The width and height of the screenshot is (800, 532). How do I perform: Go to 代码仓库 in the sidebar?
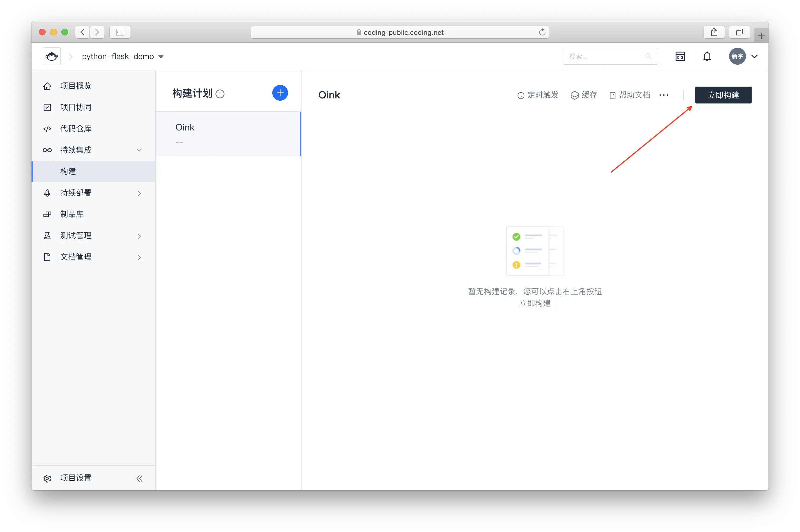pyautogui.click(x=76, y=129)
